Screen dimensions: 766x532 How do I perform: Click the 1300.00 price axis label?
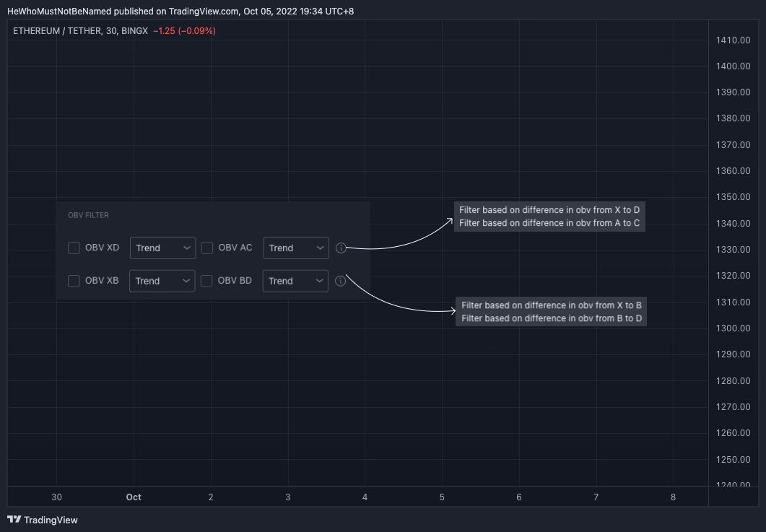(734, 328)
